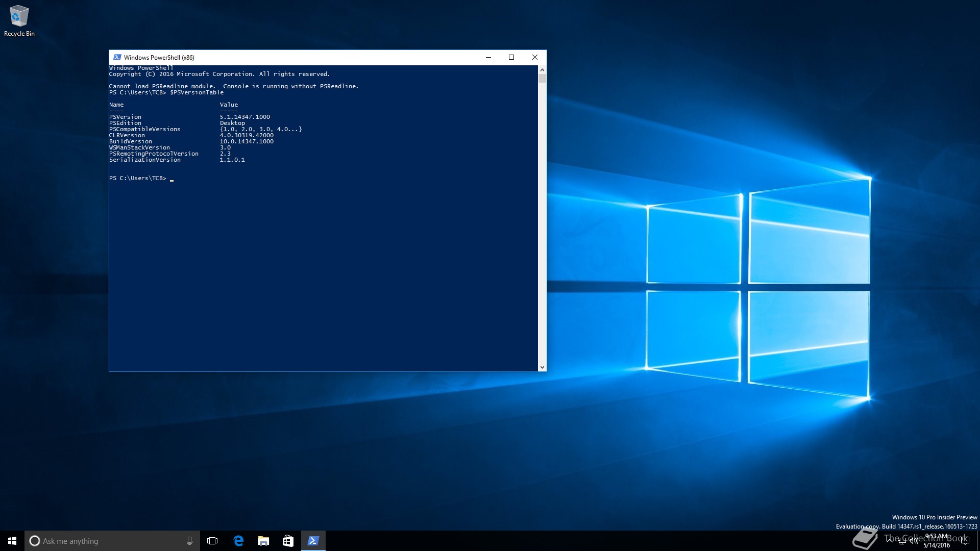Click the 'PSRemotingProtocolVersion' row name
980x551 pixels.
[154, 154]
